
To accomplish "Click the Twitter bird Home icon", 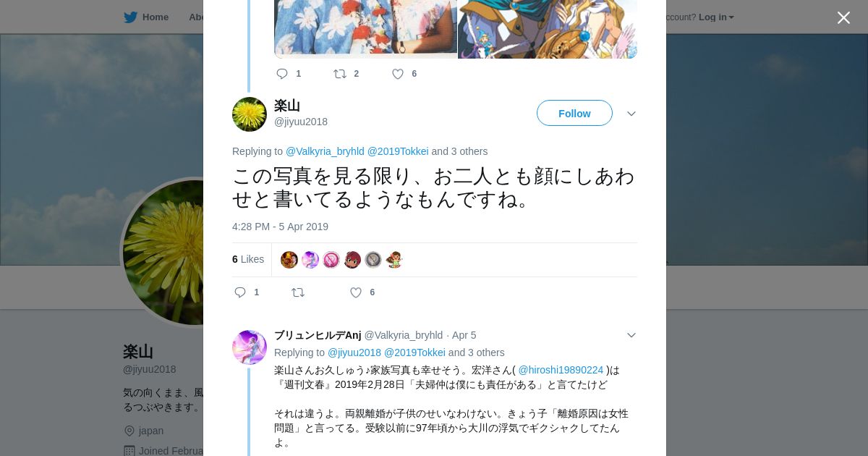I will (130, 17).
